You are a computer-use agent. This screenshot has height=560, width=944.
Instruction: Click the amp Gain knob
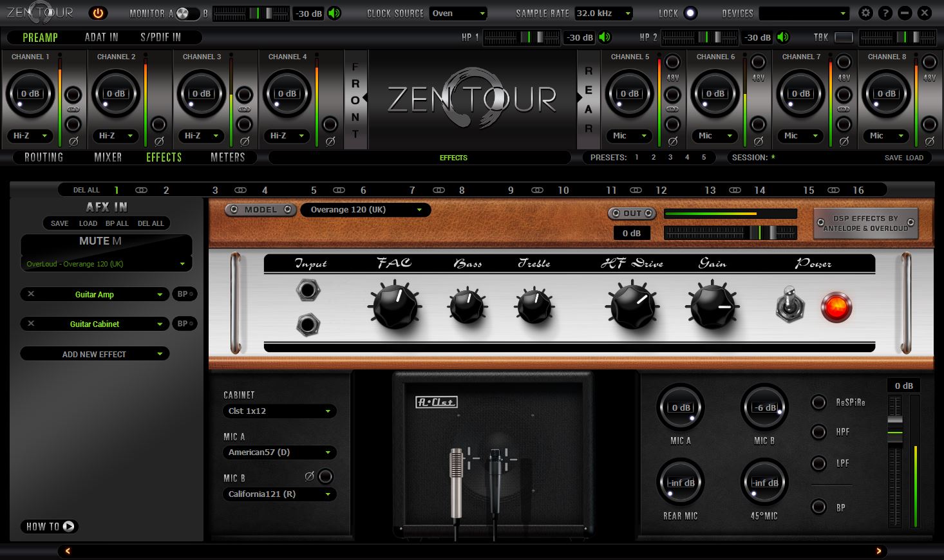tap(713, 306)
